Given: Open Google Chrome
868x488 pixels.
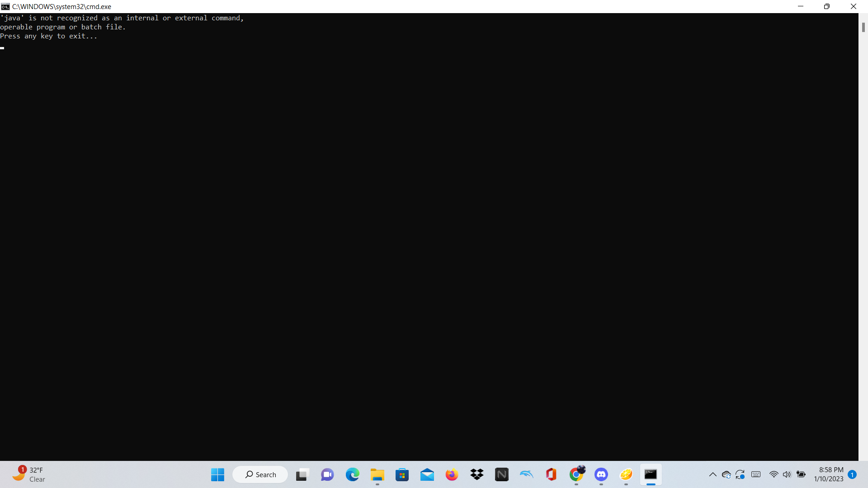Looking at the screenshot, I should click(x=576, y=474).
